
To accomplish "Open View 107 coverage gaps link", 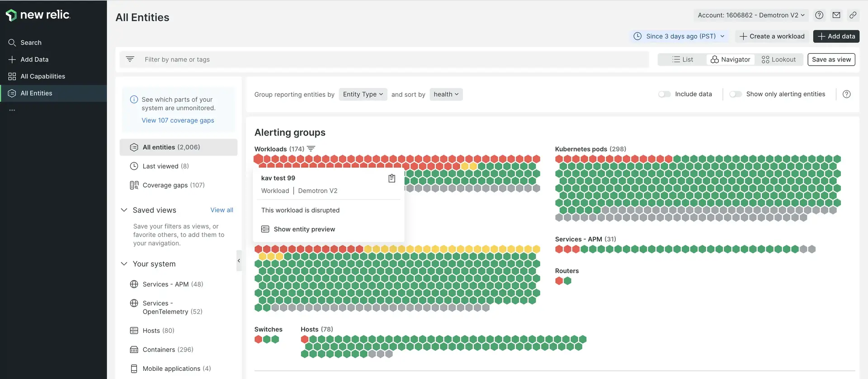I will 178,120.
